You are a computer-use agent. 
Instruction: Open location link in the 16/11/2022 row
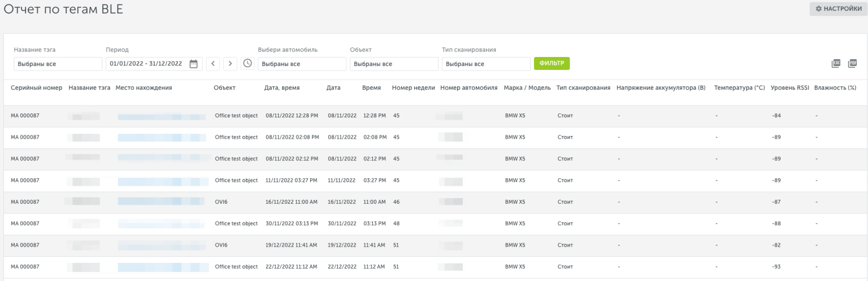pyautogui.click(x=162, y=202)
